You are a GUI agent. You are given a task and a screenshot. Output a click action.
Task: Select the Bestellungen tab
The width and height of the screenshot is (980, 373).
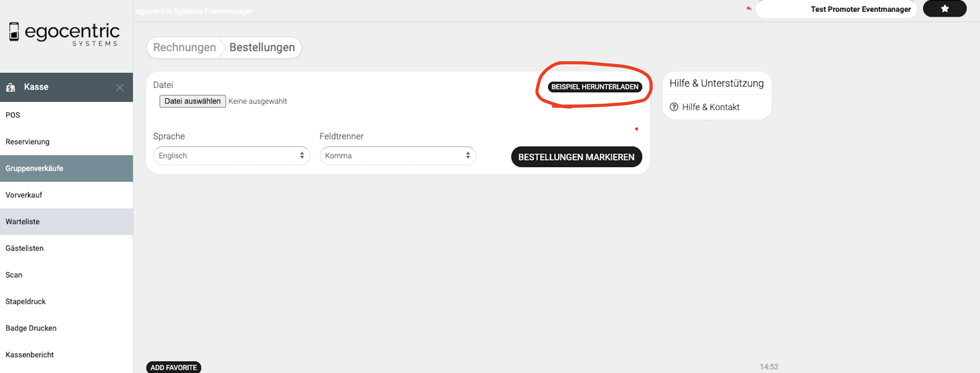[x=262, y=47]
